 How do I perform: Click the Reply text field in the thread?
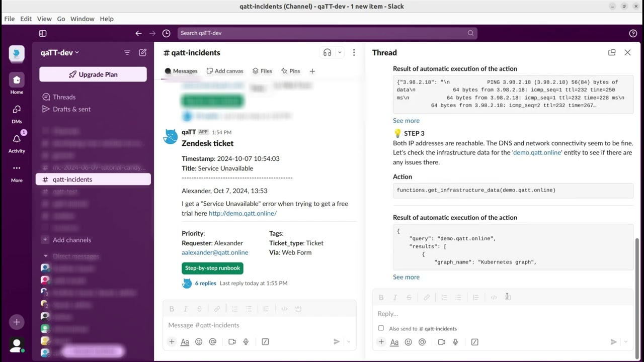pos(503,314)
